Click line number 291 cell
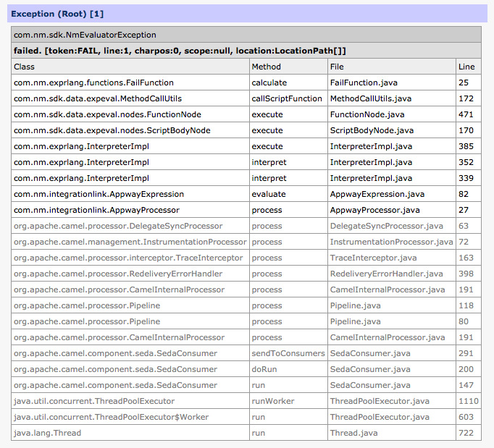The width and height of the screenshot is (494, 448). coord(469,353)
